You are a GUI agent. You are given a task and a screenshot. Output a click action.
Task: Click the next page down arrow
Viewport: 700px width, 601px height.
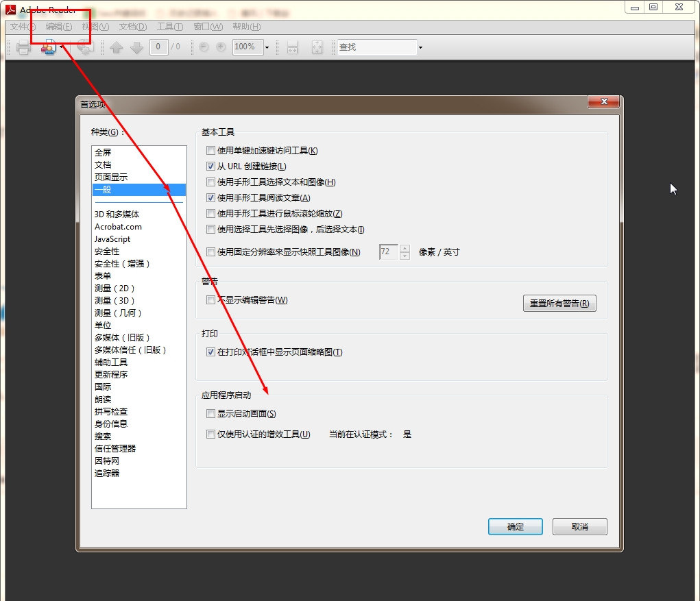136,47
